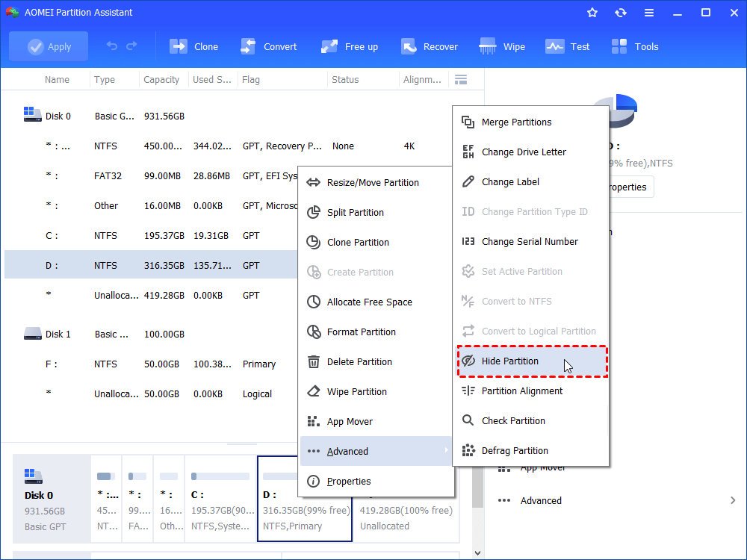Open the Test toolbar option
747x560 pixels.
click(568, 46)
